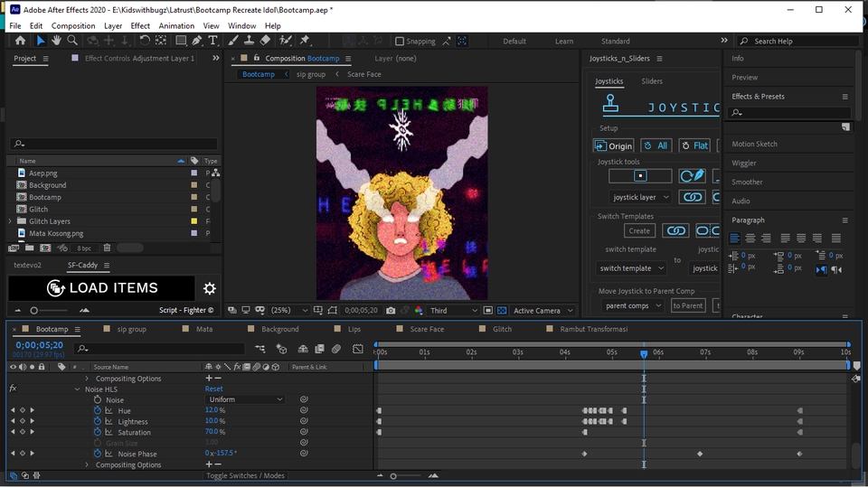Viewport: 868px width, 487px height.
Task: Open the Third resolution dropdown
Action: (454, 311)
